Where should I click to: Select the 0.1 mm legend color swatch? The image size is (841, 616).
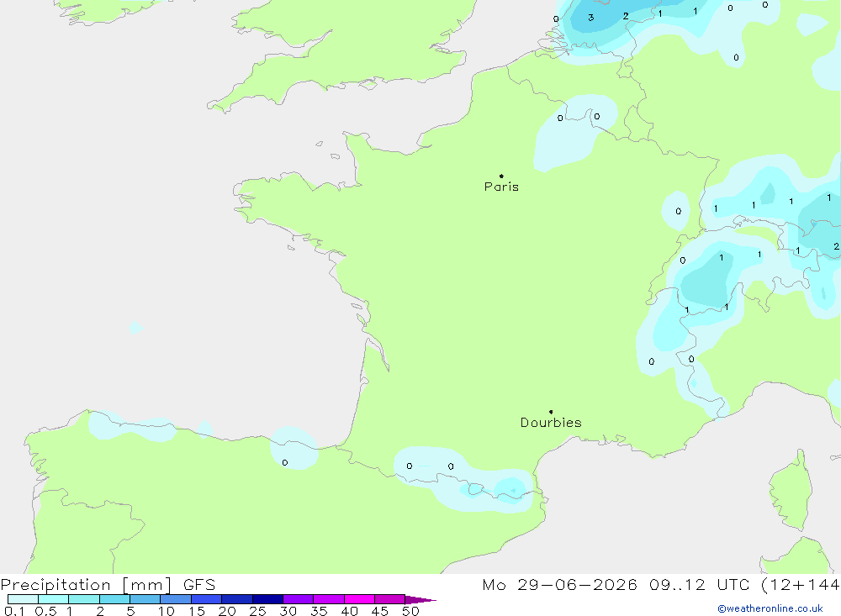point(23,599)
